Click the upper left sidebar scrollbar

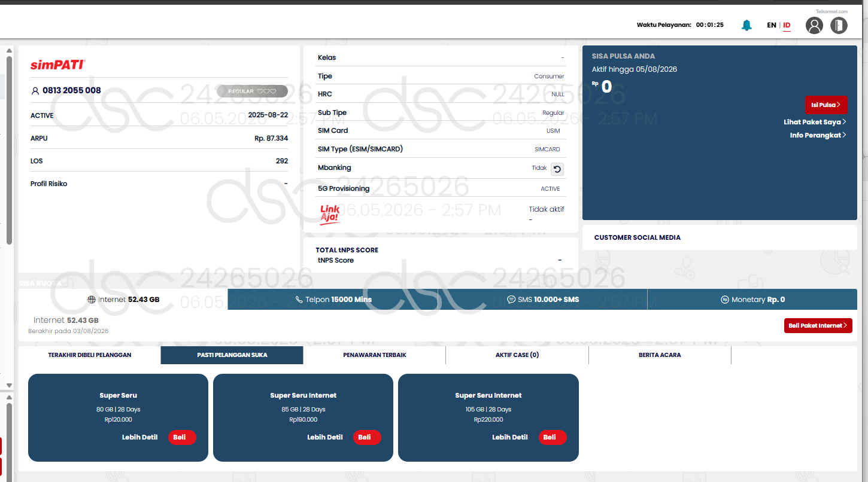tap(9, 150)
